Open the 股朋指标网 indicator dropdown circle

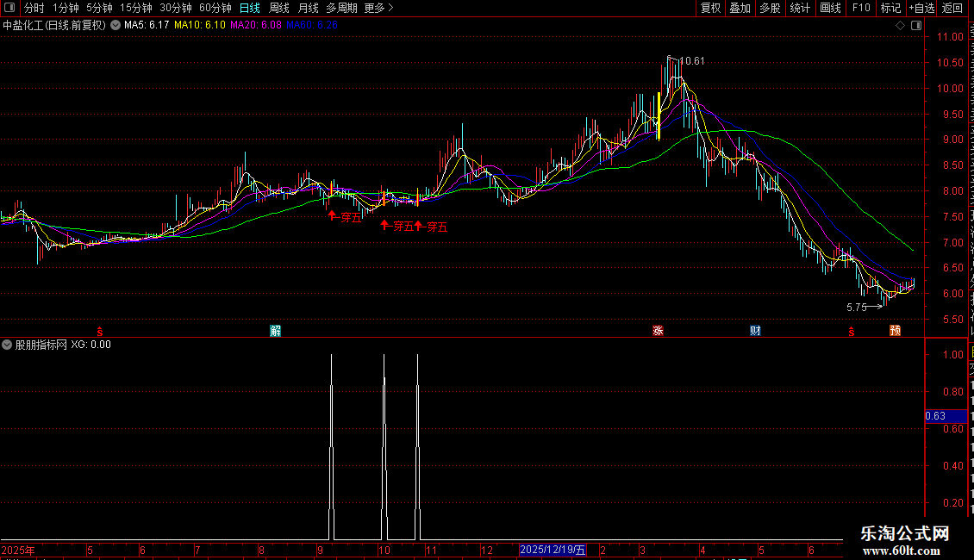[x=7, y=345]
